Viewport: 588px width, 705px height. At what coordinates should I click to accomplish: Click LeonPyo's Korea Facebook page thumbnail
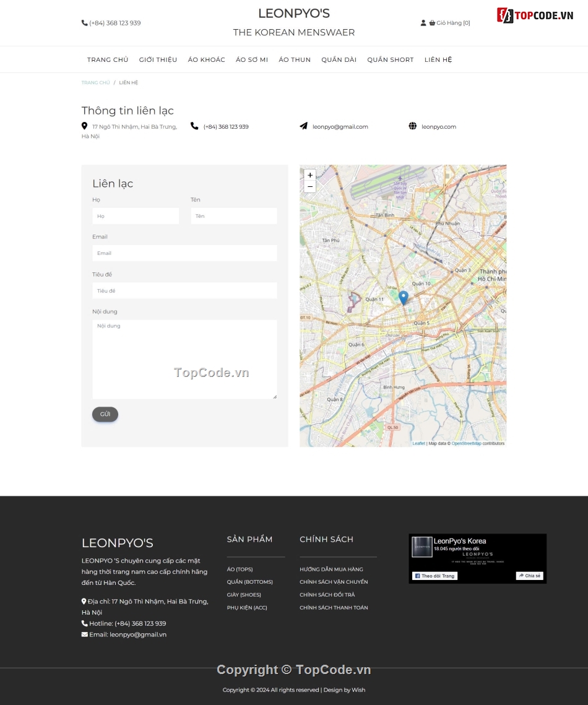pos(422,547)
